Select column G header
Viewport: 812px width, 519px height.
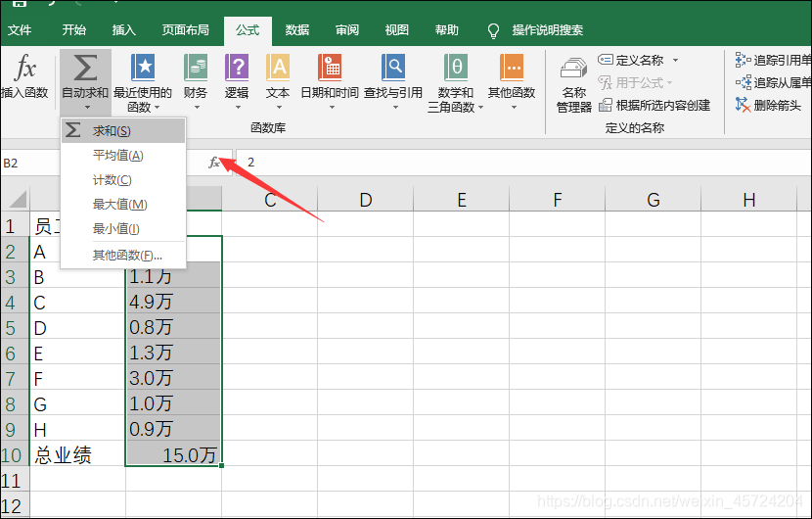point(653,200)
